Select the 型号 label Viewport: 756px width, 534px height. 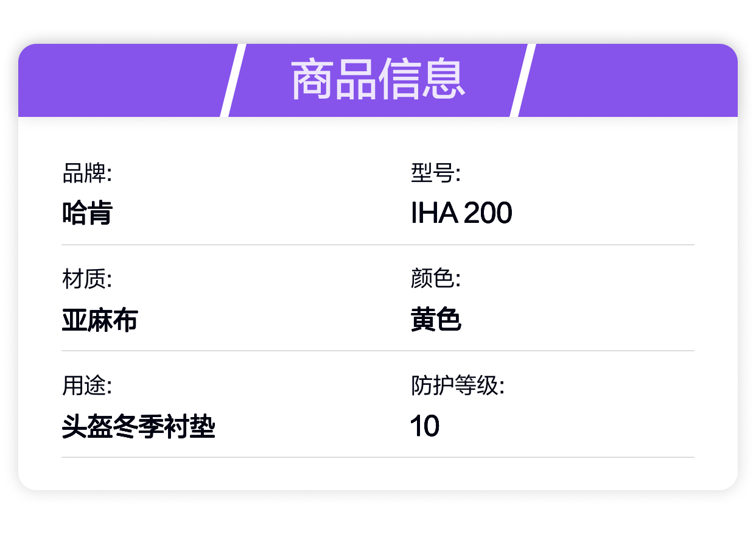pos(435,174)
